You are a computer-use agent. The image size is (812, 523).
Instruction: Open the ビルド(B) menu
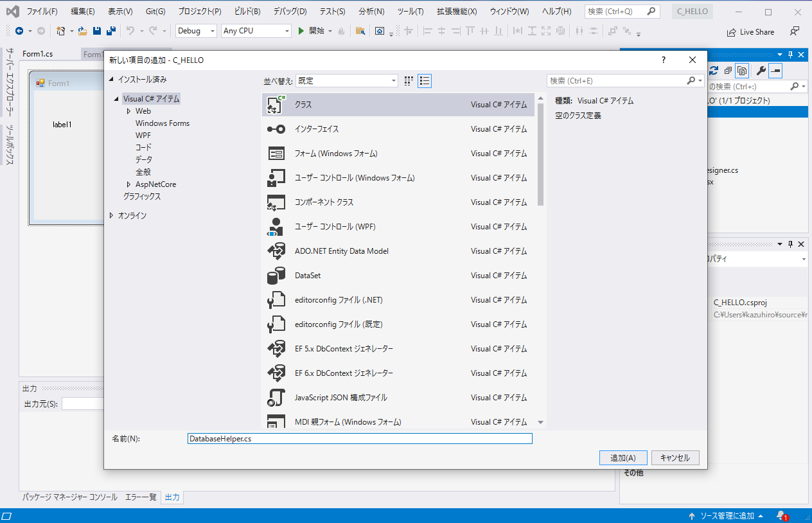pyautogui.click(x=247, y=12)
